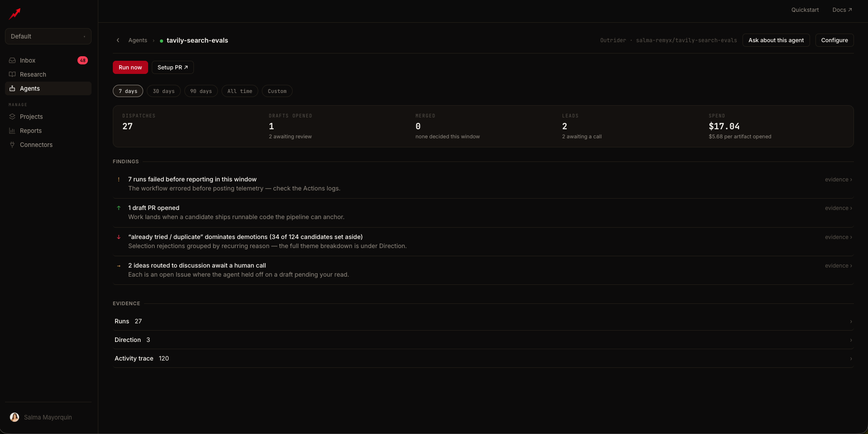868x434 pixels.
Task: Click the green status dot for tavily-search-evals
Action: pyautogui.click(x=161, y=41)
